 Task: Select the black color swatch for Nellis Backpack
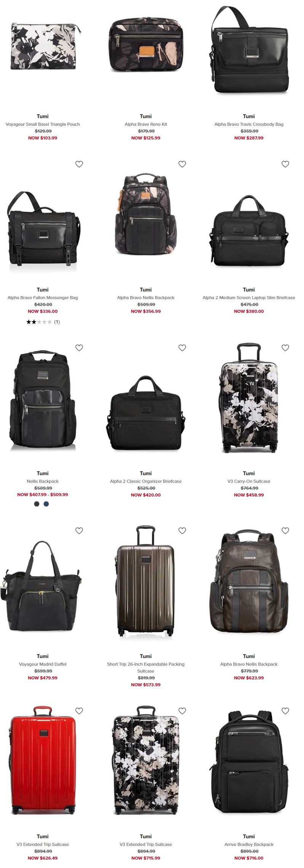(x=37, y=504)
